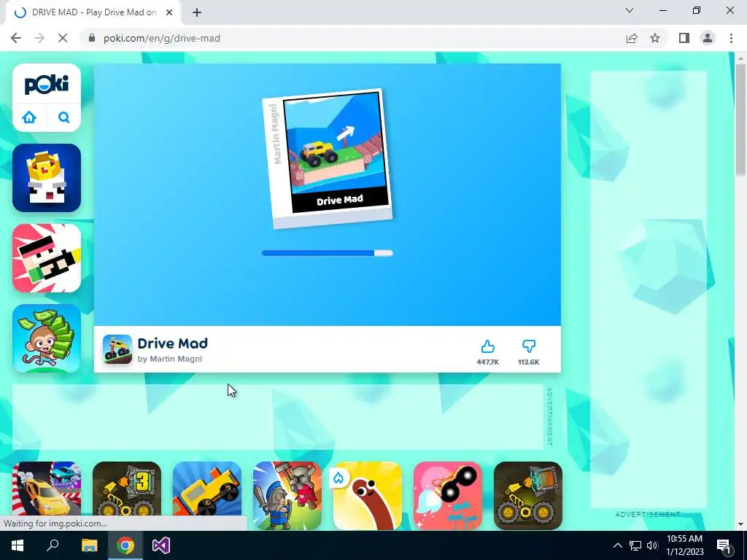Open the notification center icon
The image size is (747, 560).
pos(724,545)
